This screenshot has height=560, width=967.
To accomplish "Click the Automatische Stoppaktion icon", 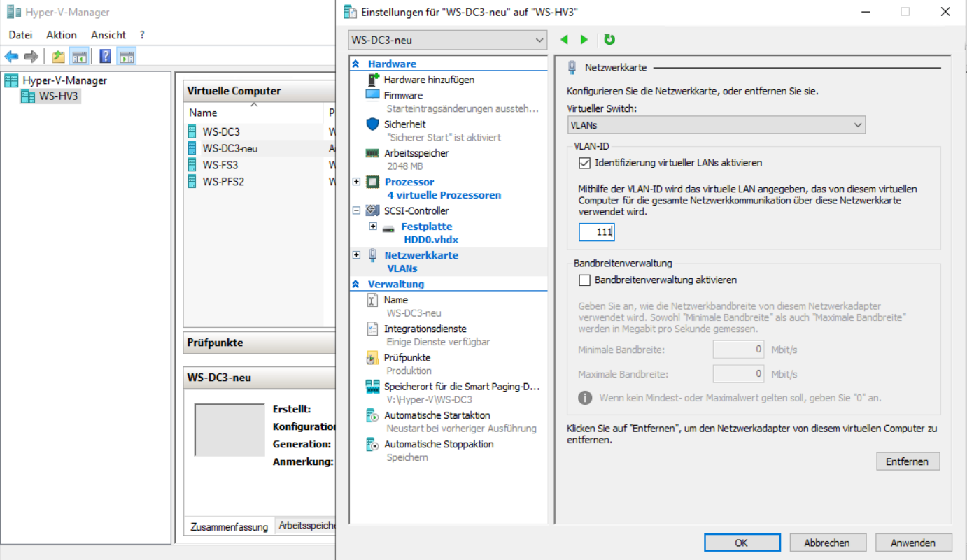I will tap(372, 445).
